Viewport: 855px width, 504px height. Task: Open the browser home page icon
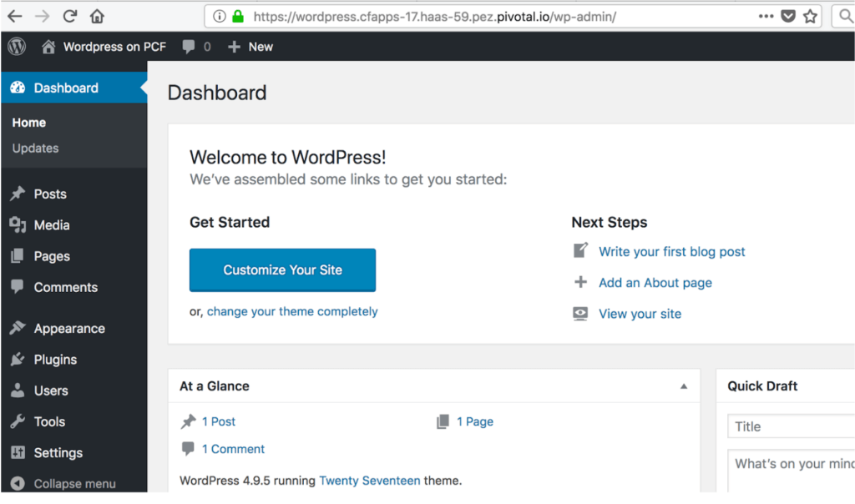[97, 17]
